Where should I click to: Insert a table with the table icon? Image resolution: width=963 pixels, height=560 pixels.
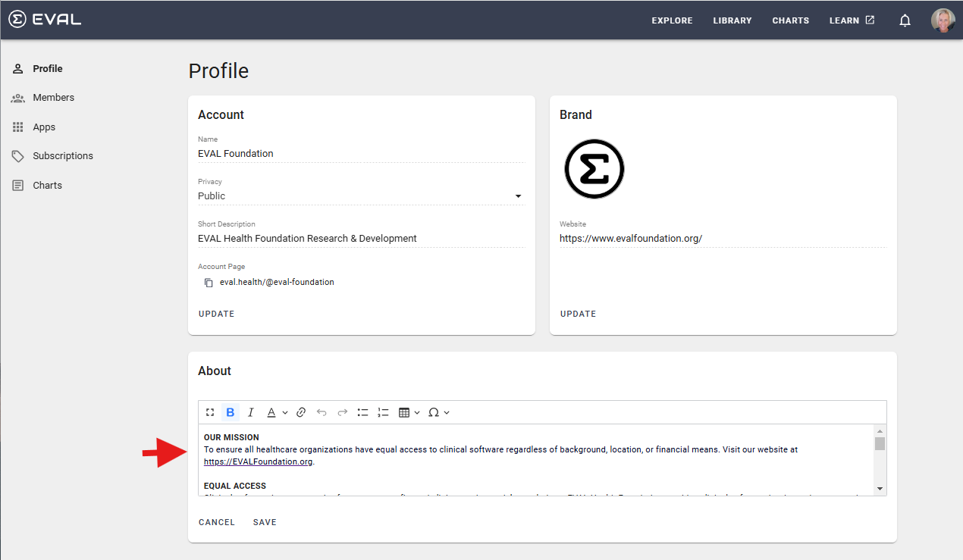pos(404,412)
